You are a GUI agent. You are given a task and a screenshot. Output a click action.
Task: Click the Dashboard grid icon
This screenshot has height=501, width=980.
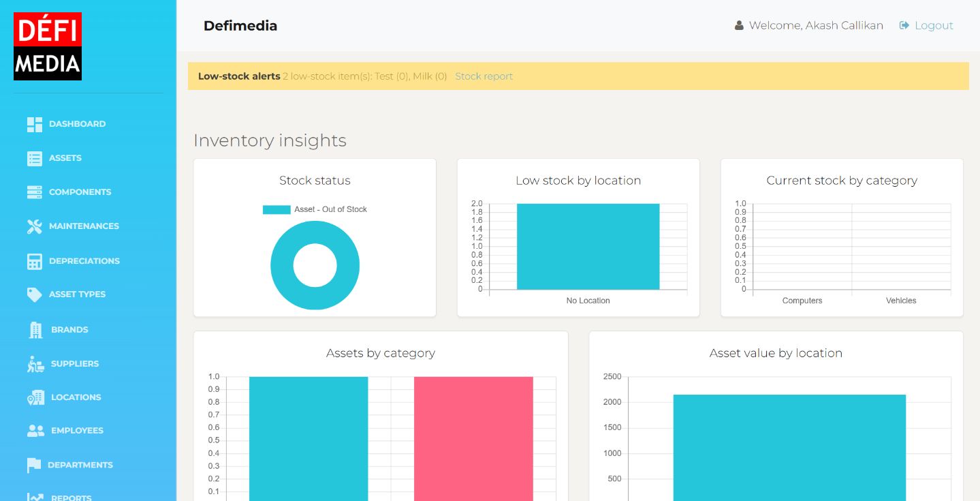coord(35,124)
